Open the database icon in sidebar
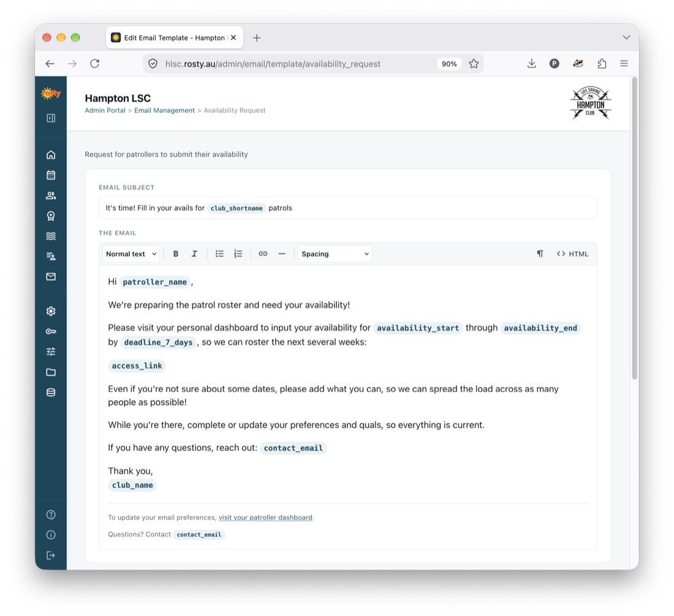The height and width of the screenshot is (616, 674). (51, 392)
